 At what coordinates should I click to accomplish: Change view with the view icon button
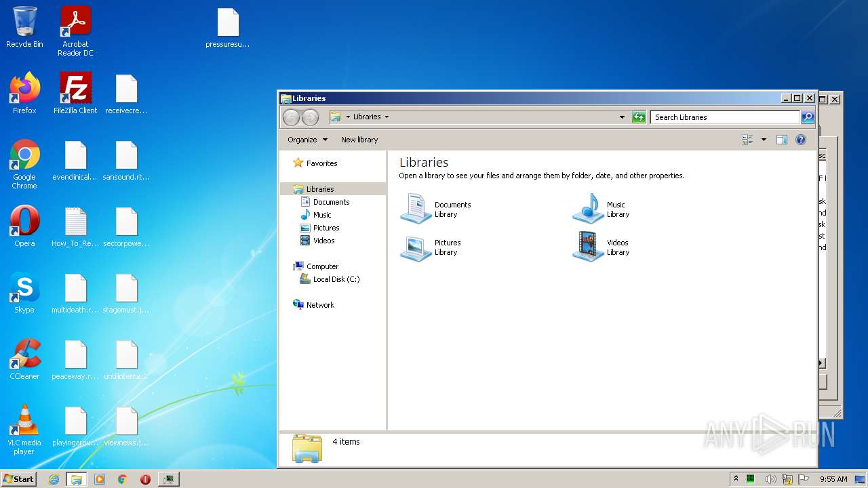pyautogui.click(x=748, y=140)
